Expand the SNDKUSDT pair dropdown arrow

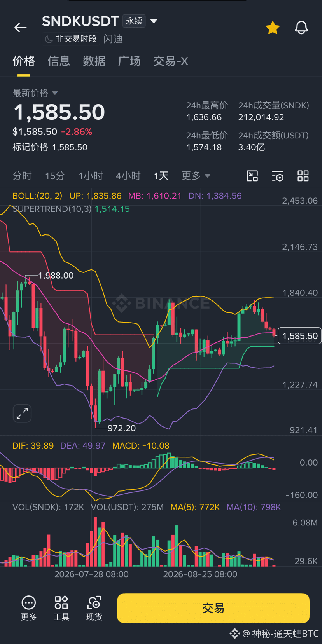[154, 21]
